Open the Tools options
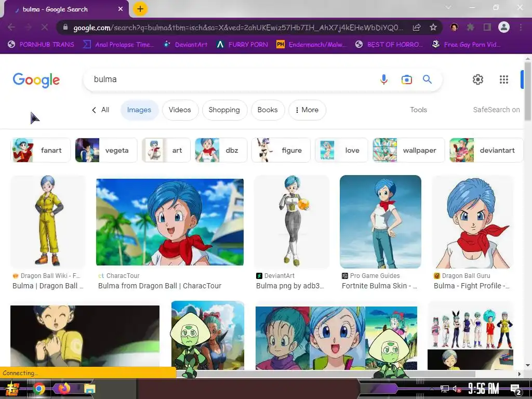This screenshot has height=399, width=532. [x=418, y=110]
